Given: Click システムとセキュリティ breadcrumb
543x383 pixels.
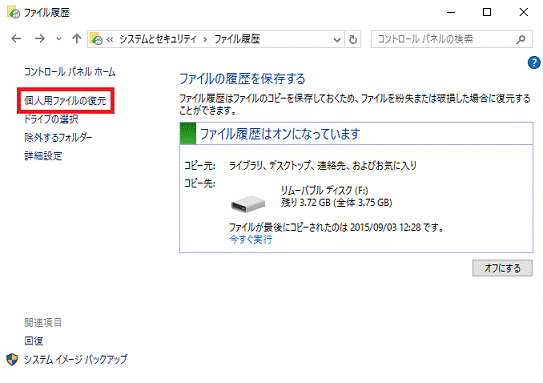Looking at the screenshot, I should pos(158,39).
